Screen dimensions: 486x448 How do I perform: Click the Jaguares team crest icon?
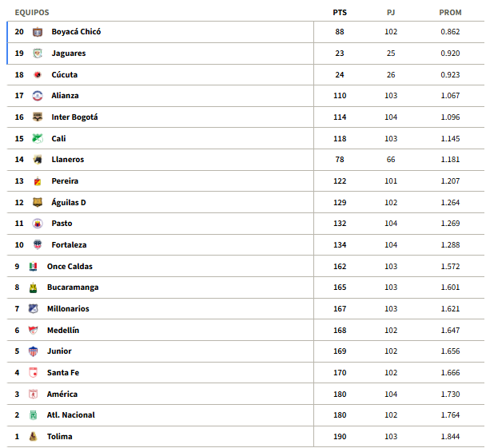click(x=38, y=54)
